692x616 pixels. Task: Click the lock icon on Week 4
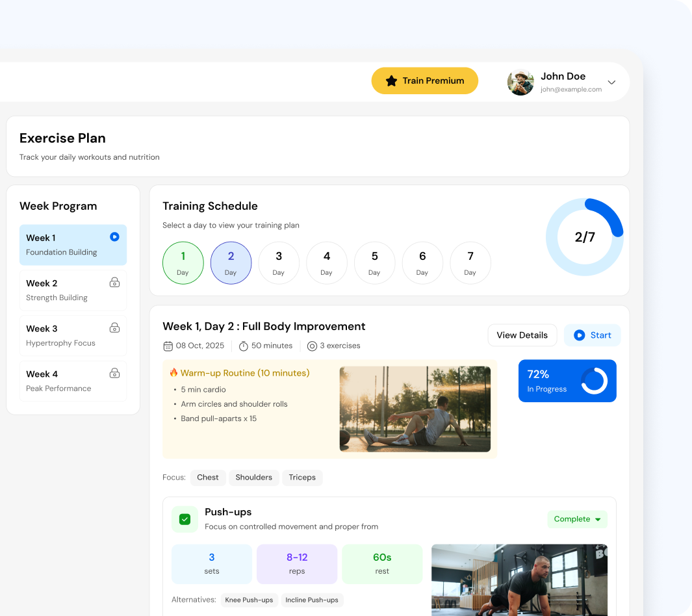[114, 374]
